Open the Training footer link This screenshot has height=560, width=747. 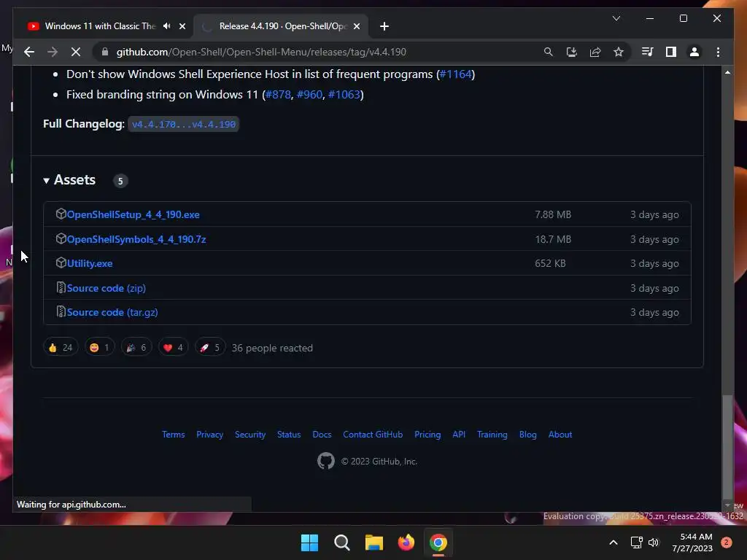pos(492,435)
